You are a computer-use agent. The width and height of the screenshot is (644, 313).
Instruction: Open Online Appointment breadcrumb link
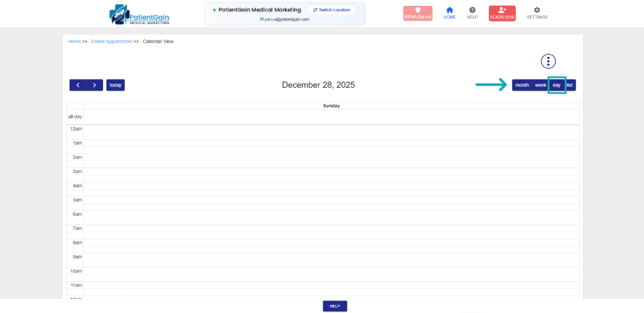[x=112, y=42]
